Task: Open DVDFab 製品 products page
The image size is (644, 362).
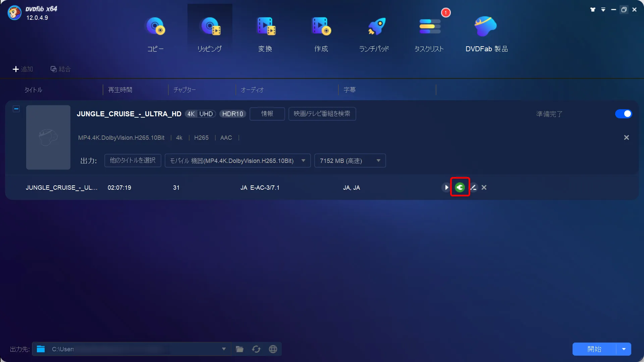Action: (x=486, y=35)
